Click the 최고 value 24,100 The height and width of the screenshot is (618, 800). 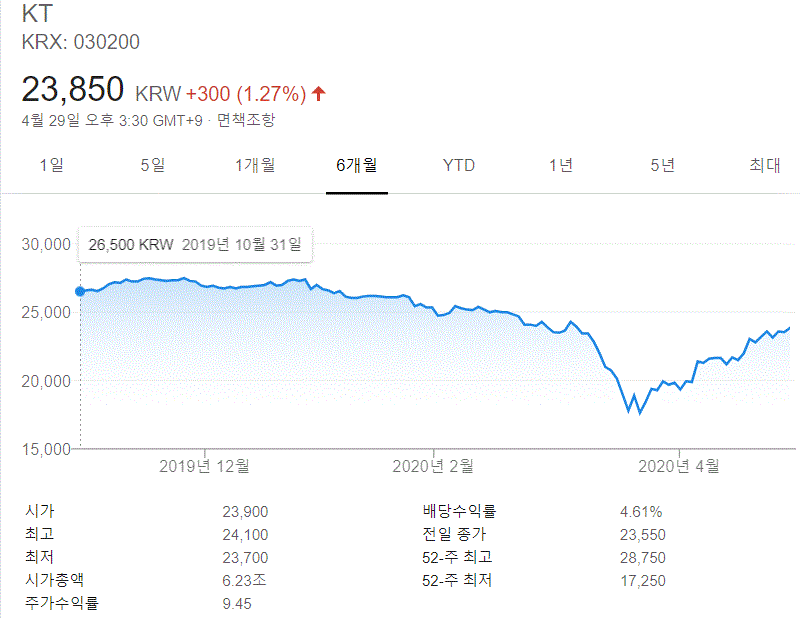click(245, 534)
